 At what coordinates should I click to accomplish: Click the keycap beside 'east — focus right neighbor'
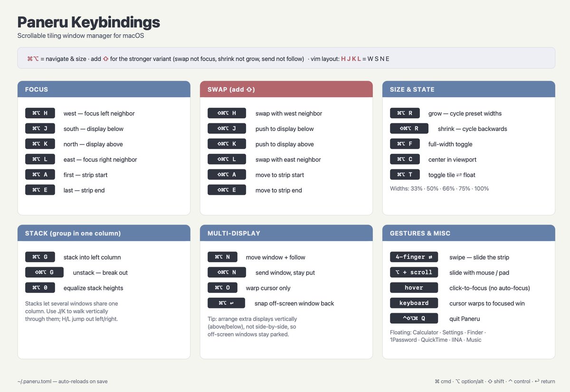(40, 159)
